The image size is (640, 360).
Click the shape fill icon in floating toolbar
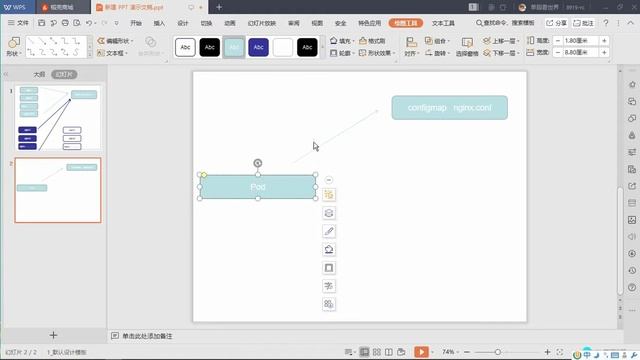tap(329, 249)
